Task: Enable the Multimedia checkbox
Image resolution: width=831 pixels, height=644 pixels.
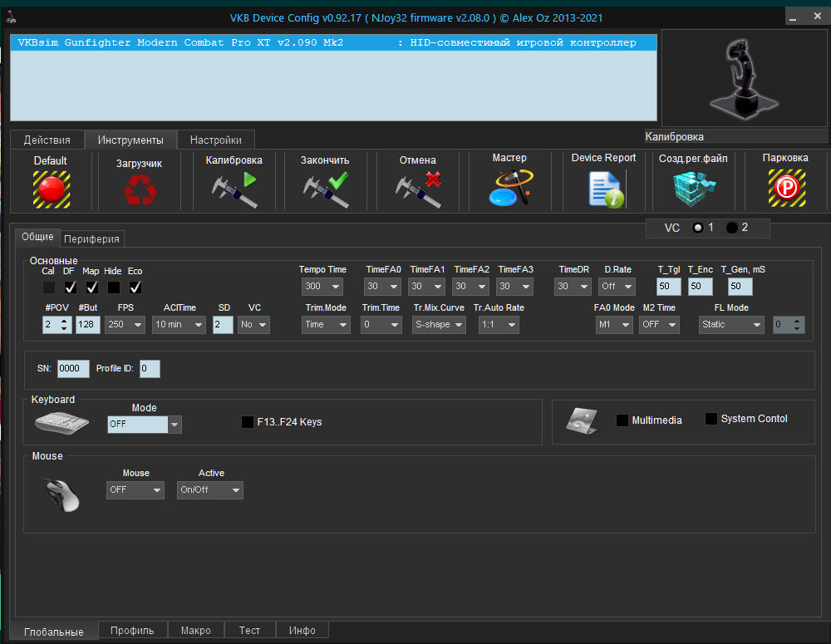Action: [622, 420]
